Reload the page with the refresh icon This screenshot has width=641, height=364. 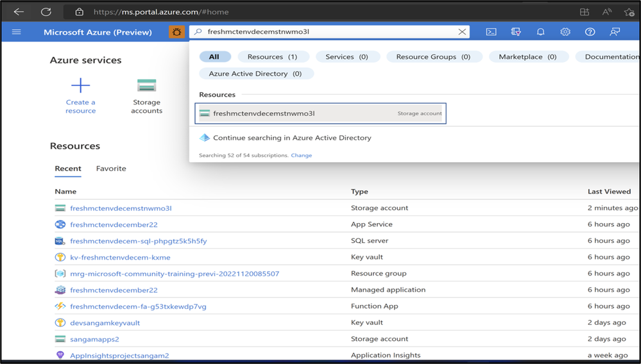pyautogui.click(x=46, y=12)
